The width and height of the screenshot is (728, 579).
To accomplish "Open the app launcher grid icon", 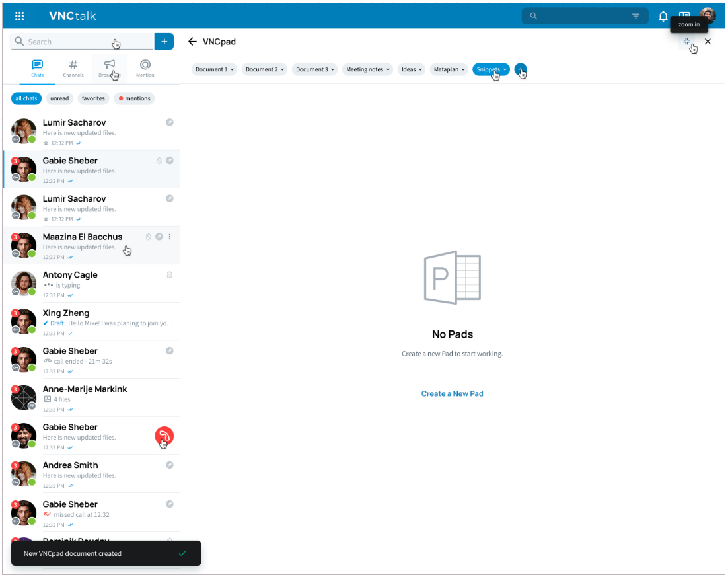I will (x=20, y=16).
